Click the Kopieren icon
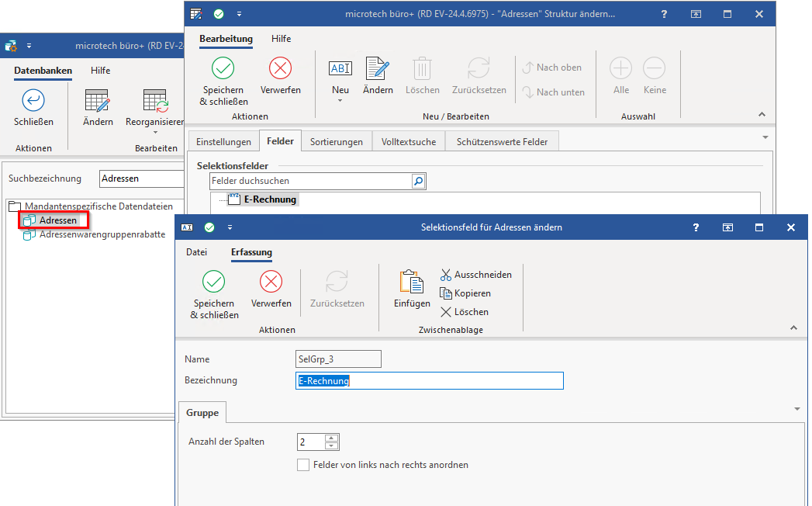812x506 pixels. click(446, 293)
